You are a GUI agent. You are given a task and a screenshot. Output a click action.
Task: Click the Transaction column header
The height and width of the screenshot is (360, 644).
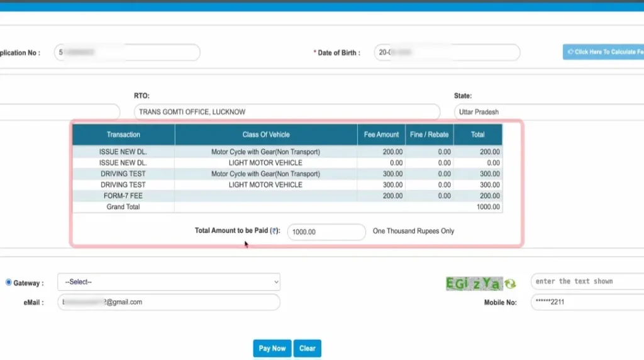123,135
